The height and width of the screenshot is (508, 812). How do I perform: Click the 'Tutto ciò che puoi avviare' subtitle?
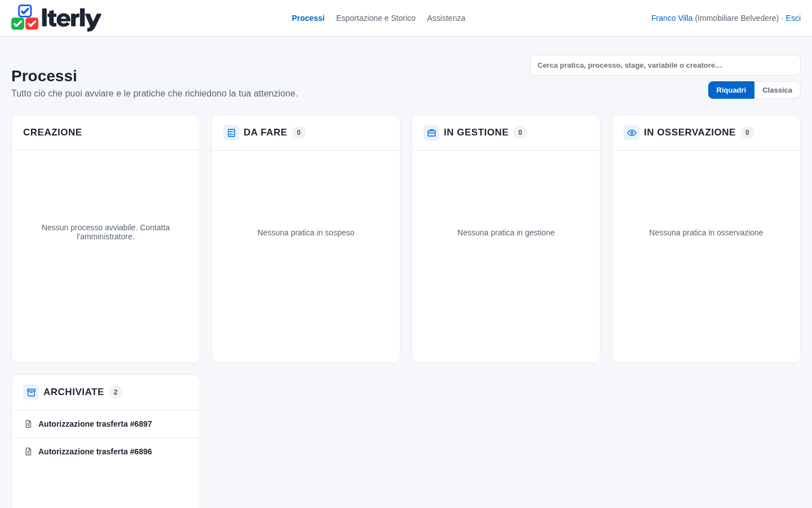[155, 93]
